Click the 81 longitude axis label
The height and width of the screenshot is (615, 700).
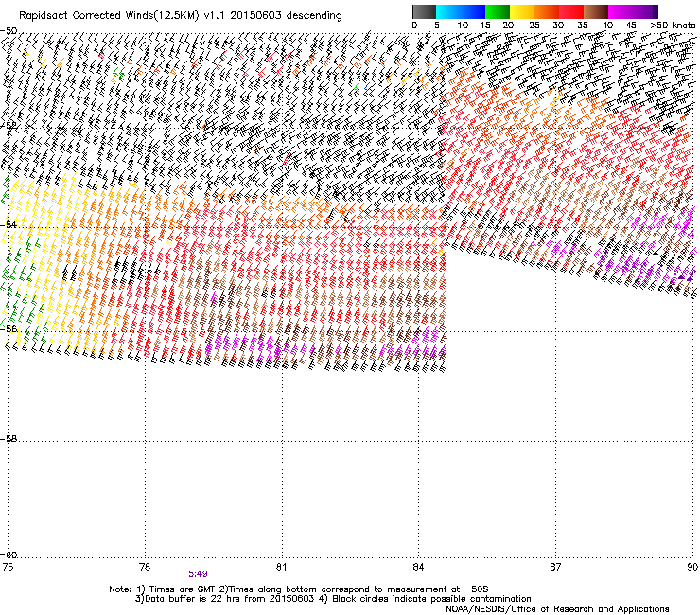(x=281, y=567)
